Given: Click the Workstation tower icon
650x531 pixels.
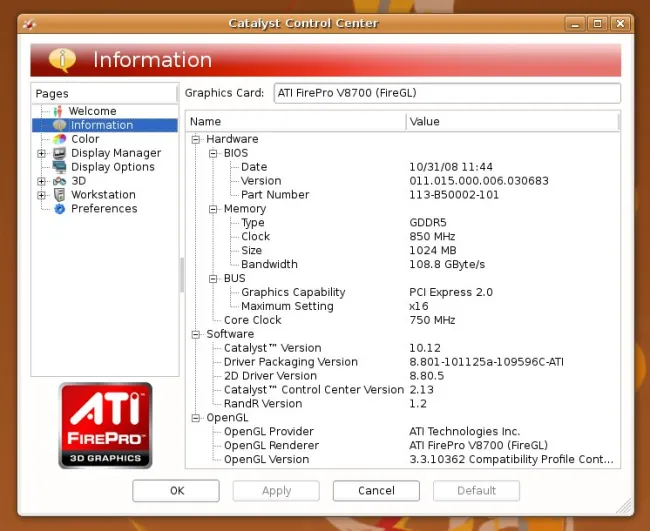Looking at the screenshot, I should click(60, 194).
